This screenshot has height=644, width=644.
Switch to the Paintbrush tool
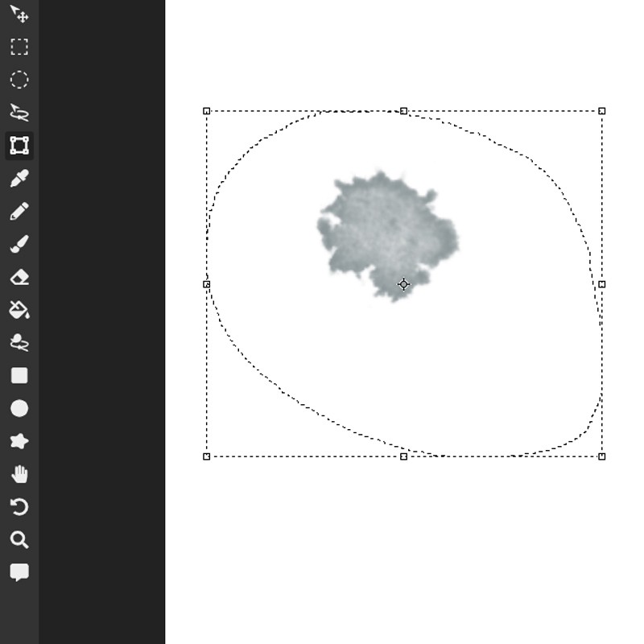coord(19,244)
